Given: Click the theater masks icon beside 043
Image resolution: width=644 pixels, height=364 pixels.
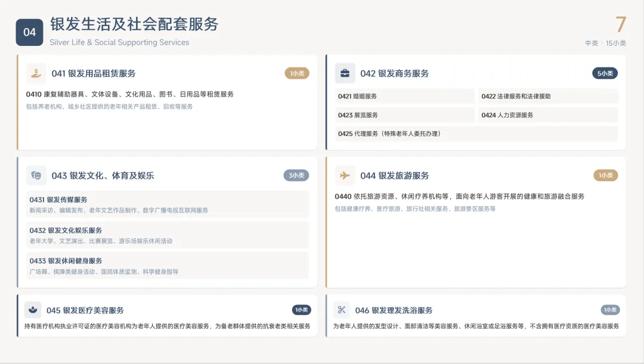Looking at the screenshot, I should [x=36, y=175].
